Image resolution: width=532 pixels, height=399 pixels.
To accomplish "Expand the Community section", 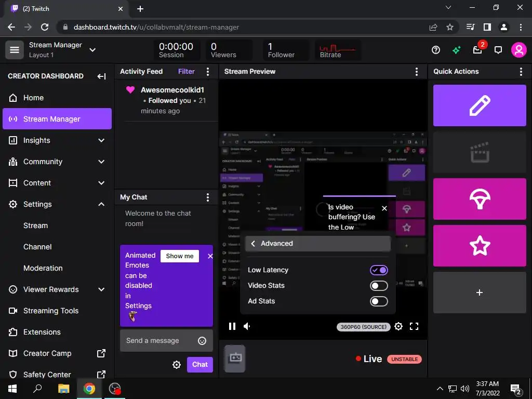I will coord(57,162).
